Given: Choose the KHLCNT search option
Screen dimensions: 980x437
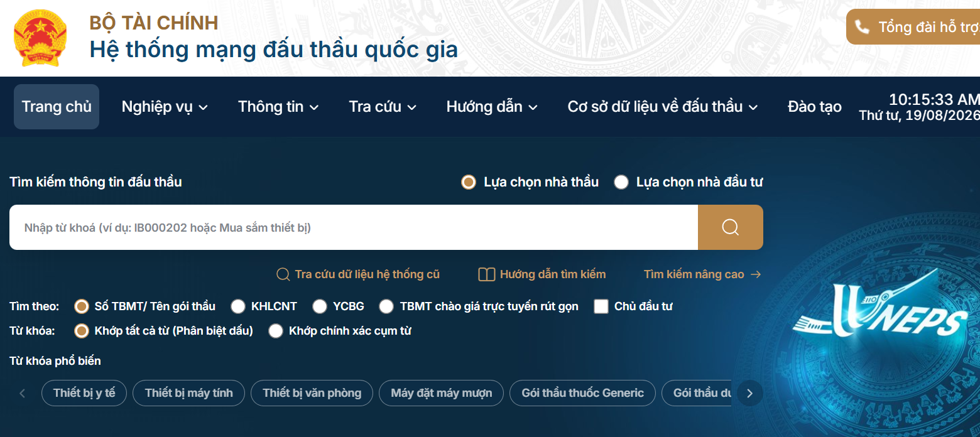Looking at the screenshot, I should point(238,306).
